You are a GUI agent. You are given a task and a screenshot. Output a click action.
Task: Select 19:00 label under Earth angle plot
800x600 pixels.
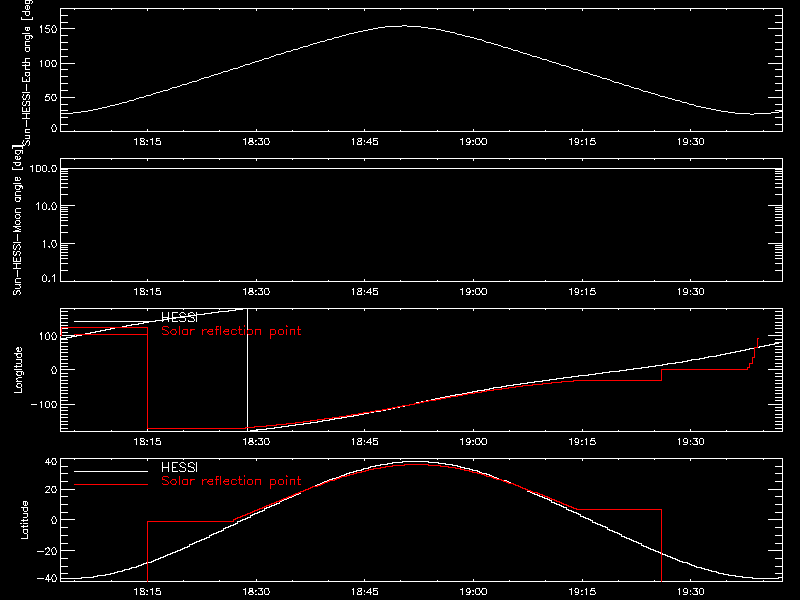(x=473, y=142)
